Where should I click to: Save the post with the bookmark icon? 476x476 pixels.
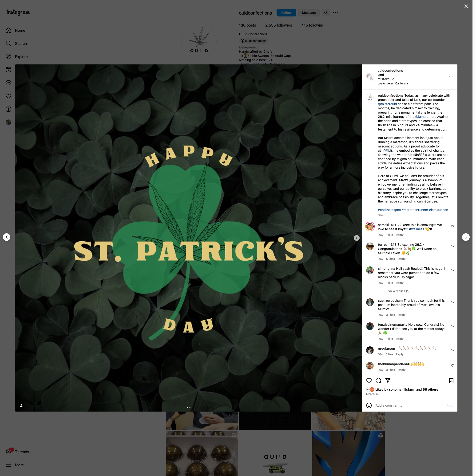[451, 381]
